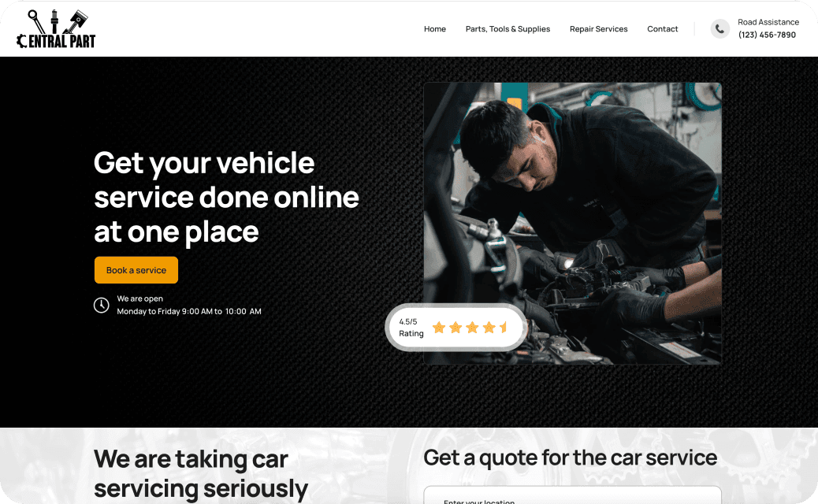Click the mechanic hero photo

[572, 223]
